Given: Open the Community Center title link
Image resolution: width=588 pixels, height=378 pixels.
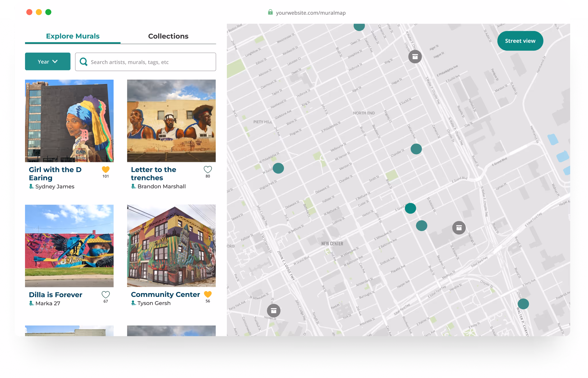Looking at the screenshot, I should click(165, 294).
